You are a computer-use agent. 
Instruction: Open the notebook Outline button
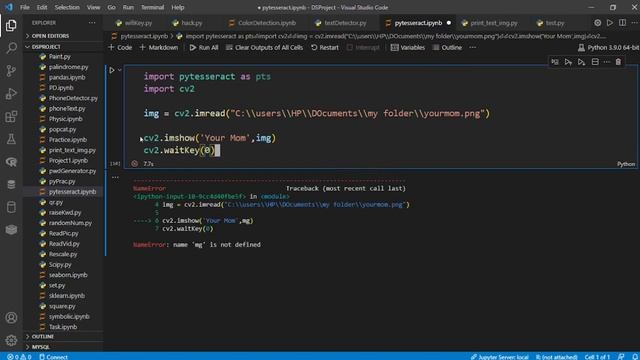click(447, 47)
